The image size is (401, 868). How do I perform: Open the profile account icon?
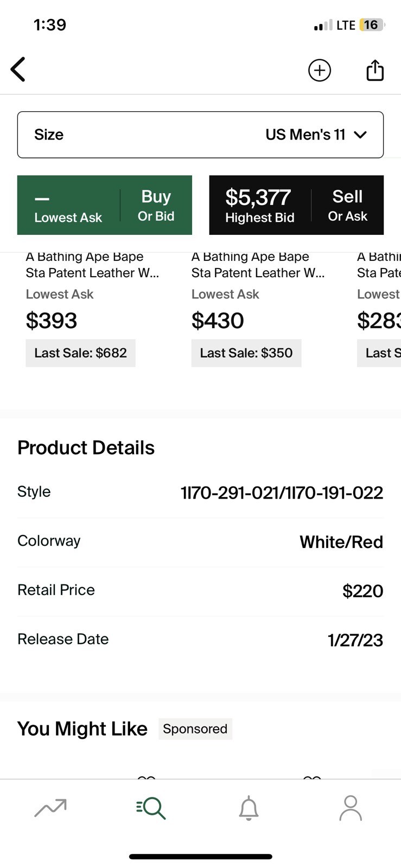tap(351, 808)
